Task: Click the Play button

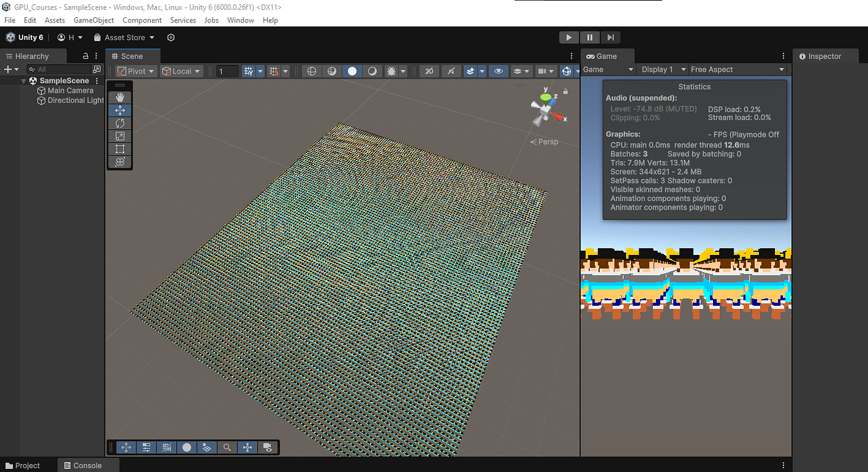Action: coord(569,37)
